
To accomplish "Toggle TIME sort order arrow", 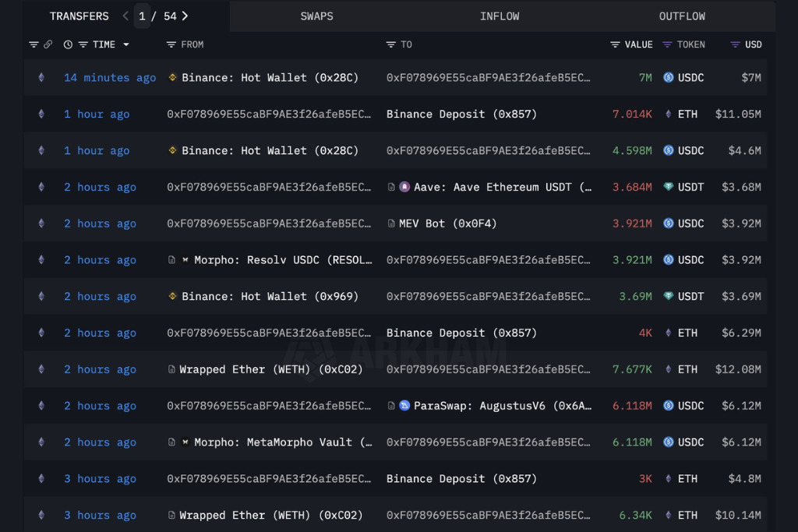I will point(126,44).
